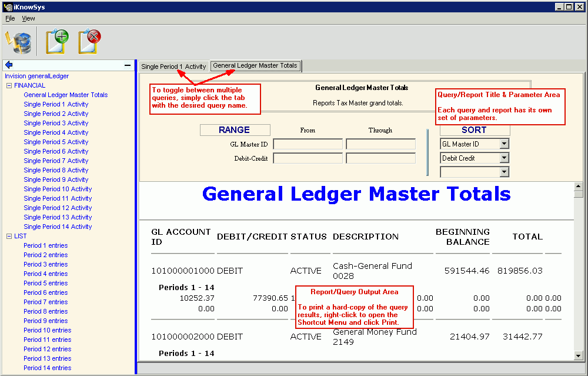Click the GL Master ID From field
This screenshot has height=376, width=588.
tap(308, 144)
